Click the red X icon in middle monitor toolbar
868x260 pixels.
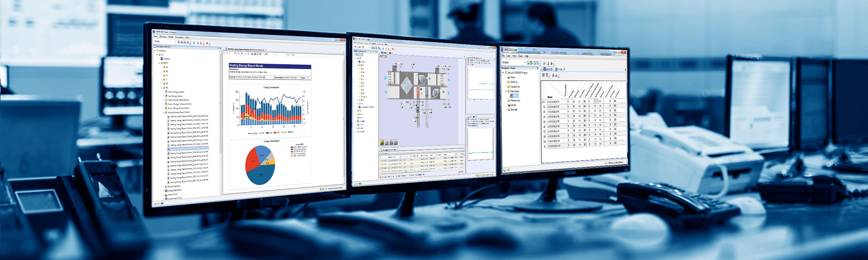coord(393,49)
